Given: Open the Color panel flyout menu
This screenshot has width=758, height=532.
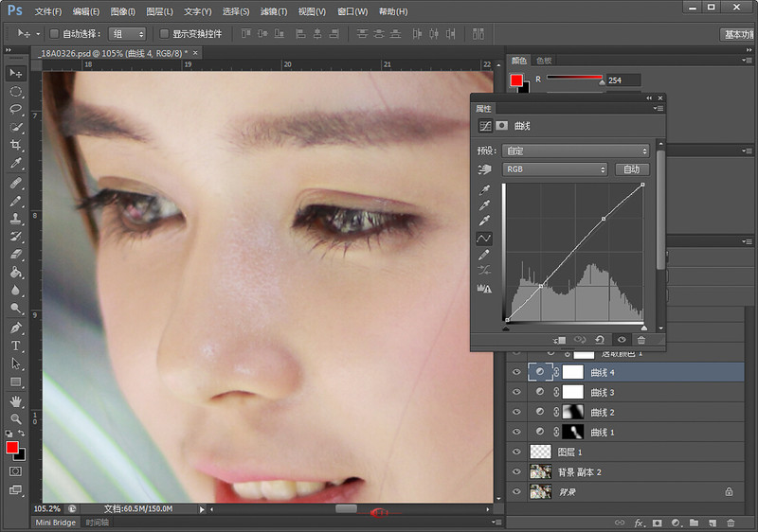Looking at the screenshot, I should (x=747, y=61).
